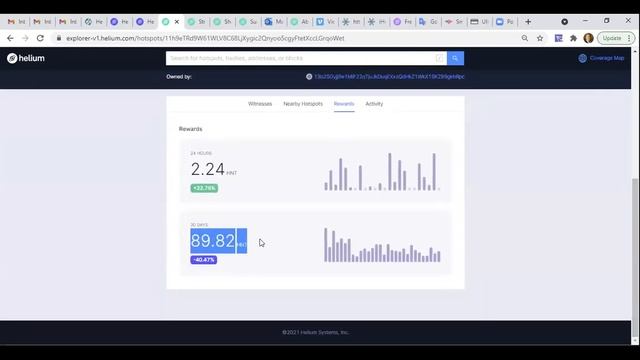Open the Activity tab
Viewport: 640px width, 360px height.
click(x=374, y=104)
